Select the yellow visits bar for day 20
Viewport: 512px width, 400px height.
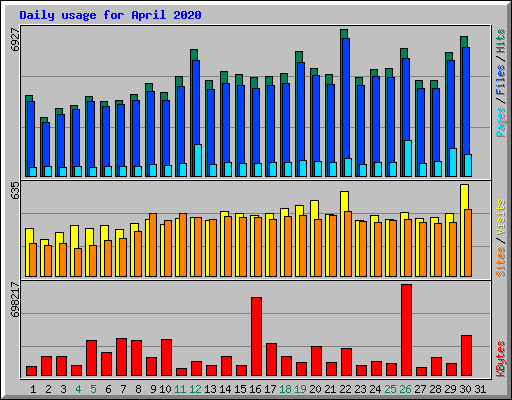coord(313,238)
